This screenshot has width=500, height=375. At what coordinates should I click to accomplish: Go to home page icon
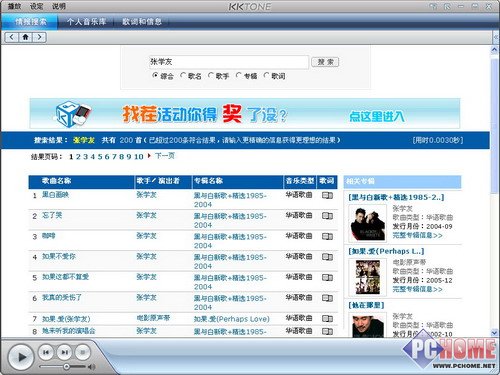click(x=26, y=37)
